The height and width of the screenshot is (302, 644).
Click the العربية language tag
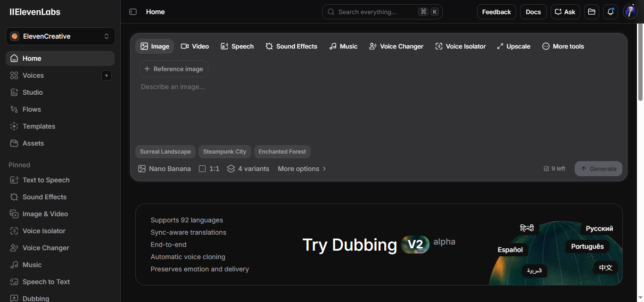pos(535,271)
